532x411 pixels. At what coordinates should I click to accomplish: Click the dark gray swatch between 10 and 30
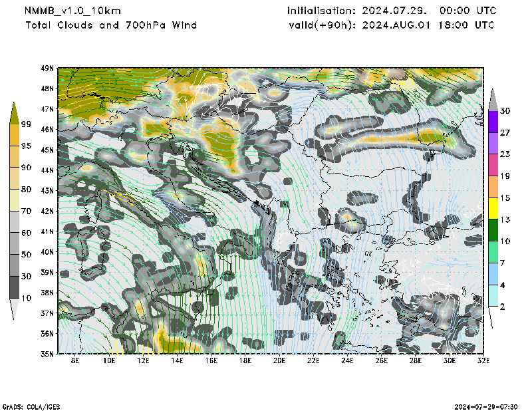15,287
